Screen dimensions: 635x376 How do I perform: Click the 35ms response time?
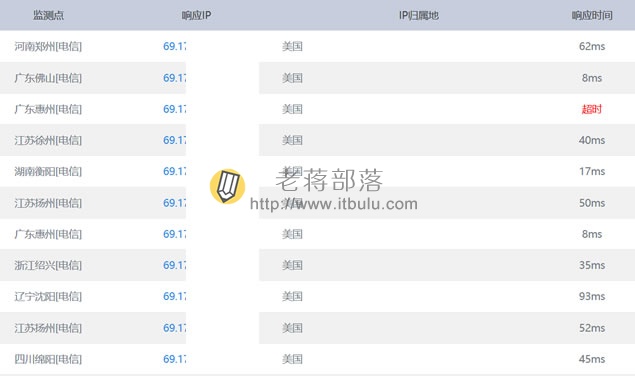592,265
